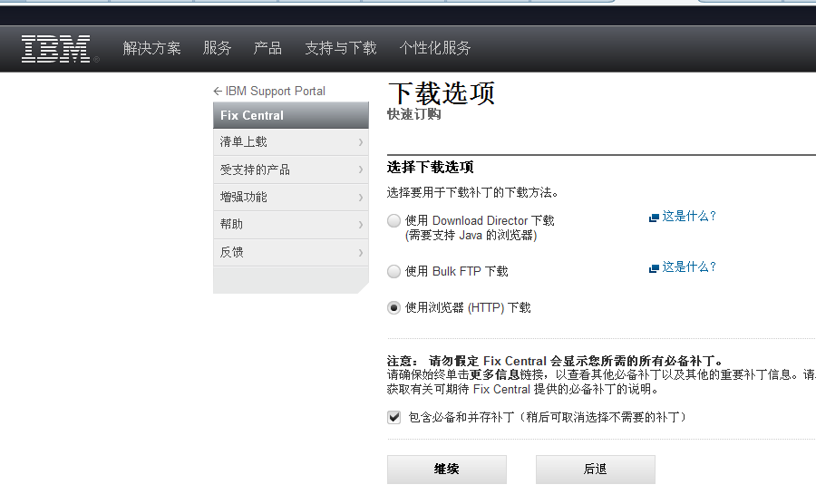
Task: Click the IBM logo
Action: click(x=55, y=49)
